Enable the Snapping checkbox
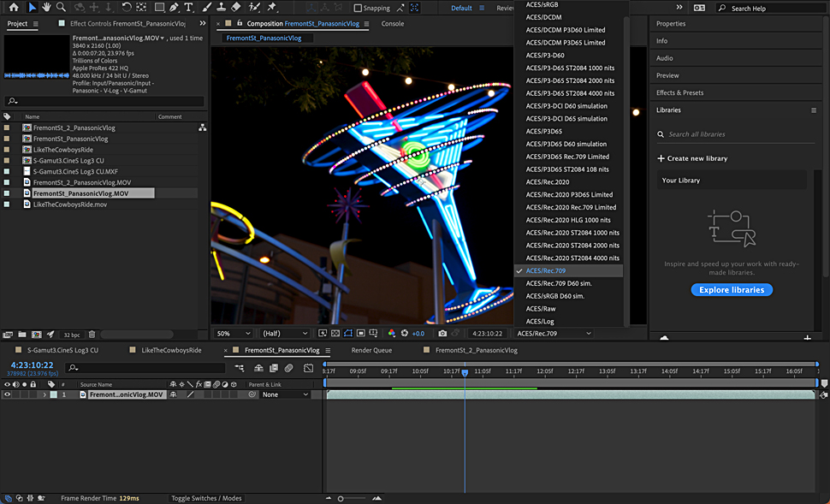830x504 pixels. pyautogui.click(x=358, y=8)
